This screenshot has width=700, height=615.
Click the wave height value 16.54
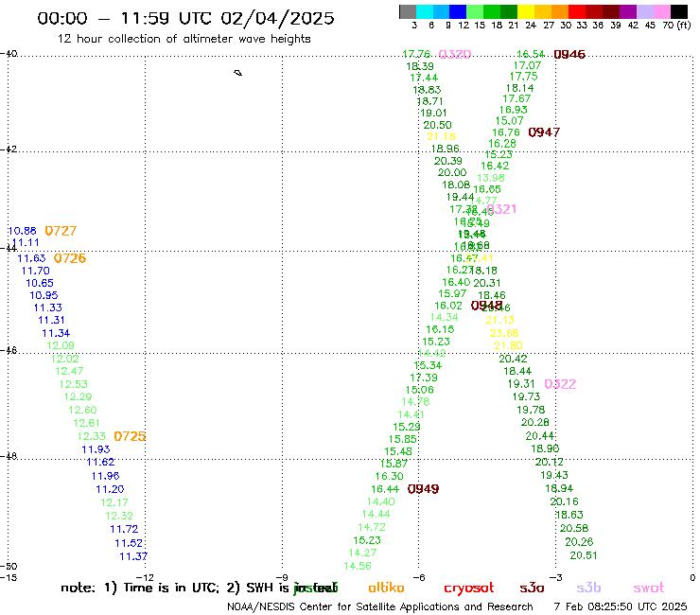point(531,55)
